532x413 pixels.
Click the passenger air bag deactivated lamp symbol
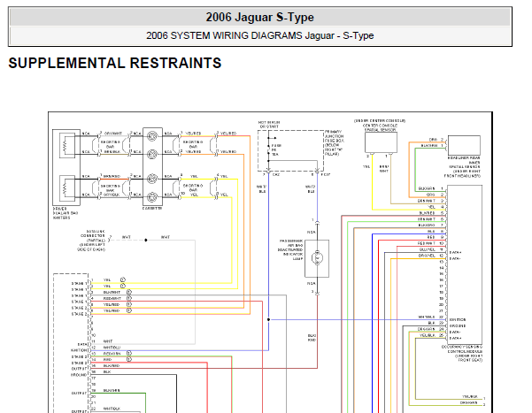tap(317, 258)
